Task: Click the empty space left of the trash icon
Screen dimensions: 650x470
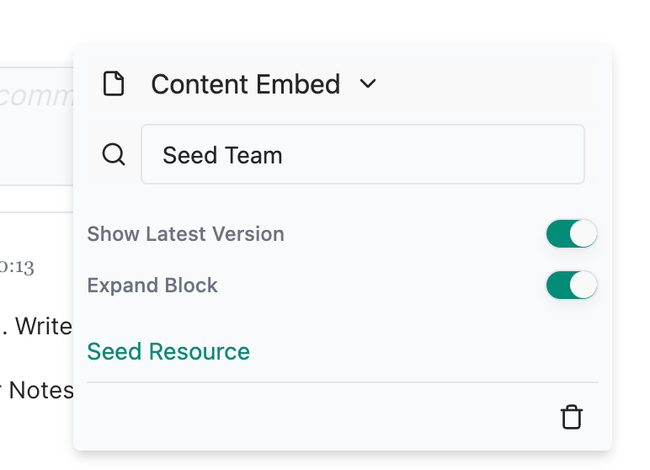Action: pyautogui.click(x=320, y=417)
